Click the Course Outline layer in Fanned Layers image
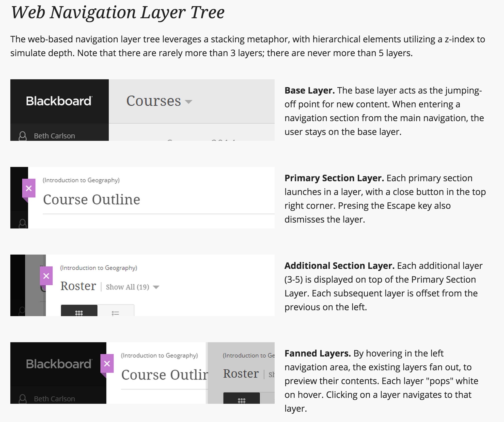Image resolution: width=504 pixels, height=422 pixels. click(x=157, y=373)
